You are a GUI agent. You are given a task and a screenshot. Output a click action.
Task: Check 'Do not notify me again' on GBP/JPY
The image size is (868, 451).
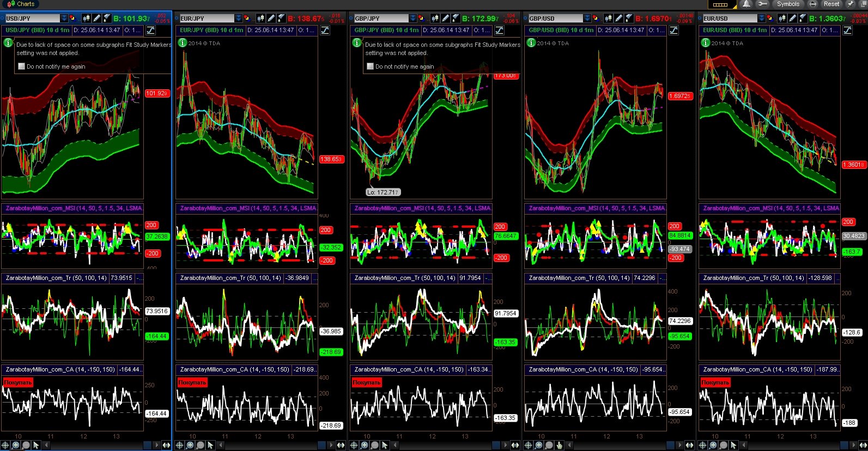point(371,66)
